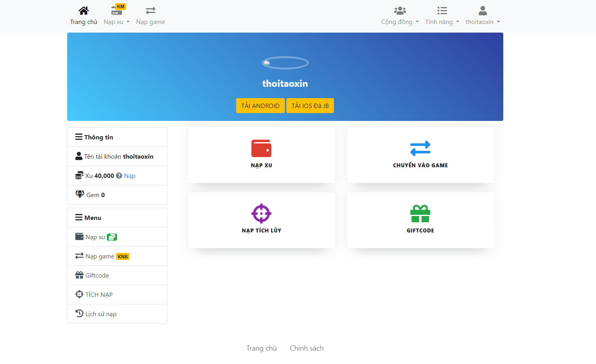Click the exchange arrows icon in sidebar Nạp game
This screenshot has height=364, width=596.
[x=79, y=256]
